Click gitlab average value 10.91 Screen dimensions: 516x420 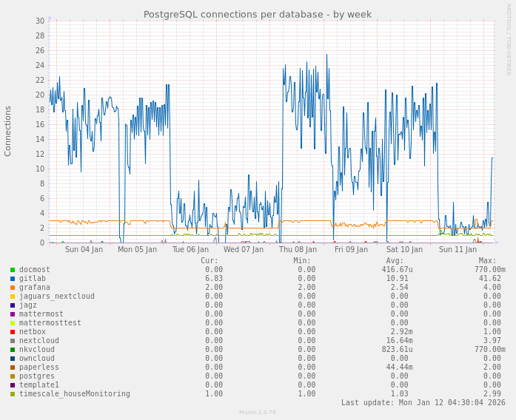(x=398, y=278)
